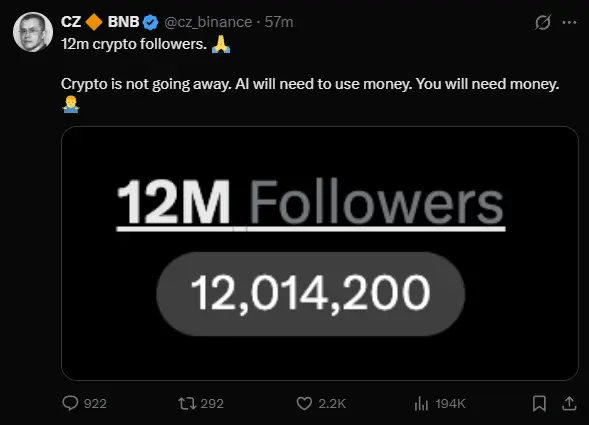This screenshot has width=589, height=425.
Task: Click the praying hands emoji
Action: point(221,44)
